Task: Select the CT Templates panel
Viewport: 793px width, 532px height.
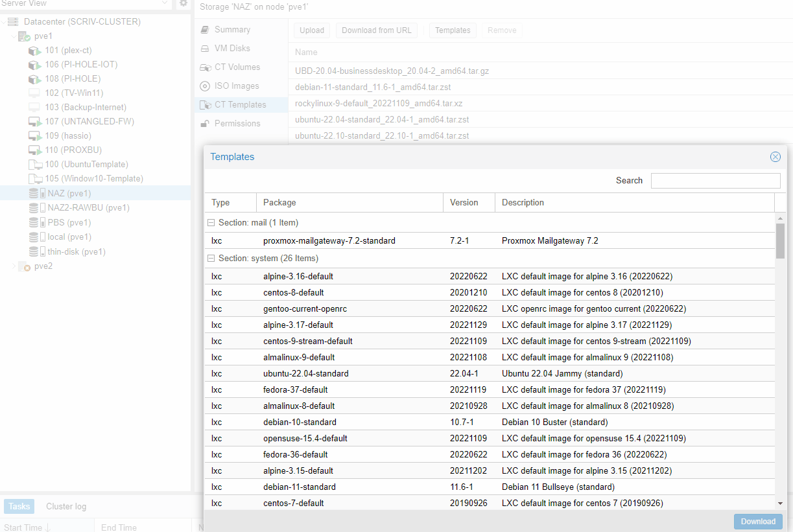Action: pos(241,105)
